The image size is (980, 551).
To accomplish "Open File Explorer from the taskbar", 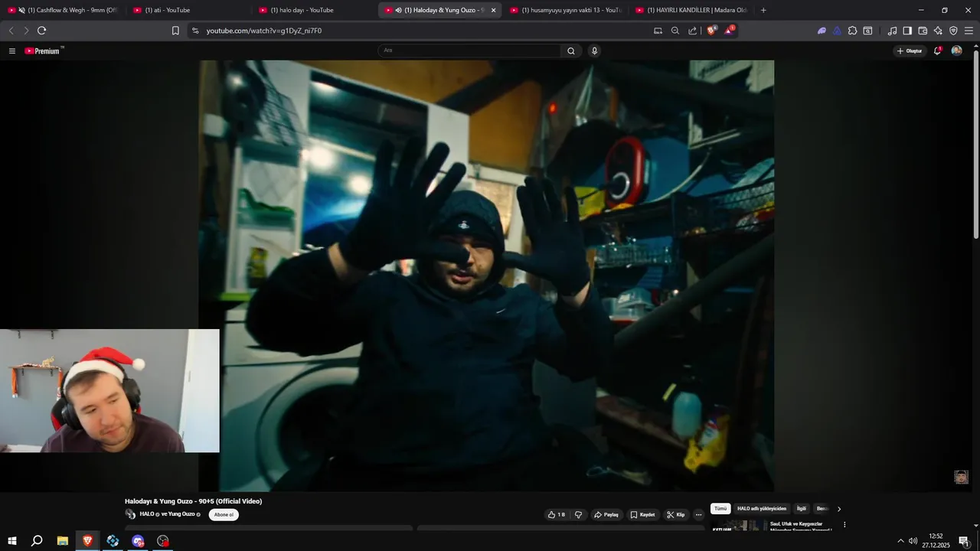I will click(x=63, y=541).
